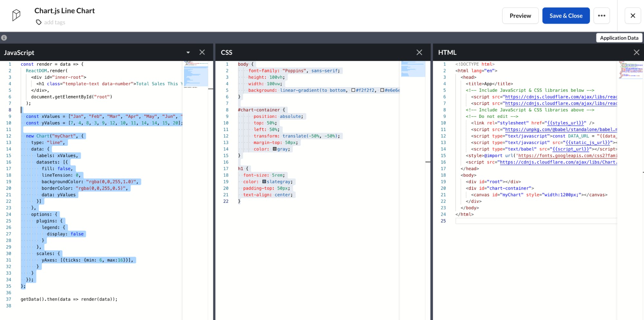Open the three-dots more options menu
The height and width of the screenshot is (320, 644).
[601, 15]
